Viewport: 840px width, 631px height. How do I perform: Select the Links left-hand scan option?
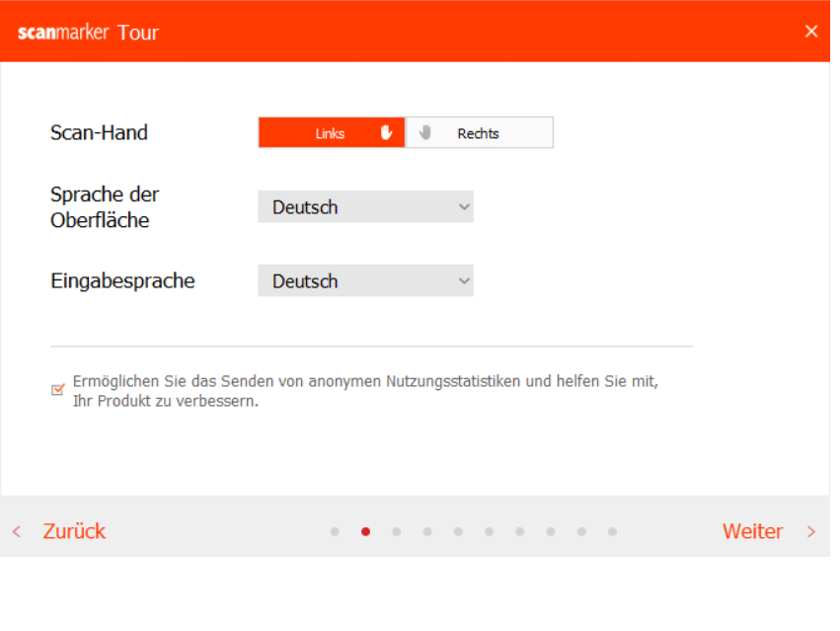pos(331,133)
